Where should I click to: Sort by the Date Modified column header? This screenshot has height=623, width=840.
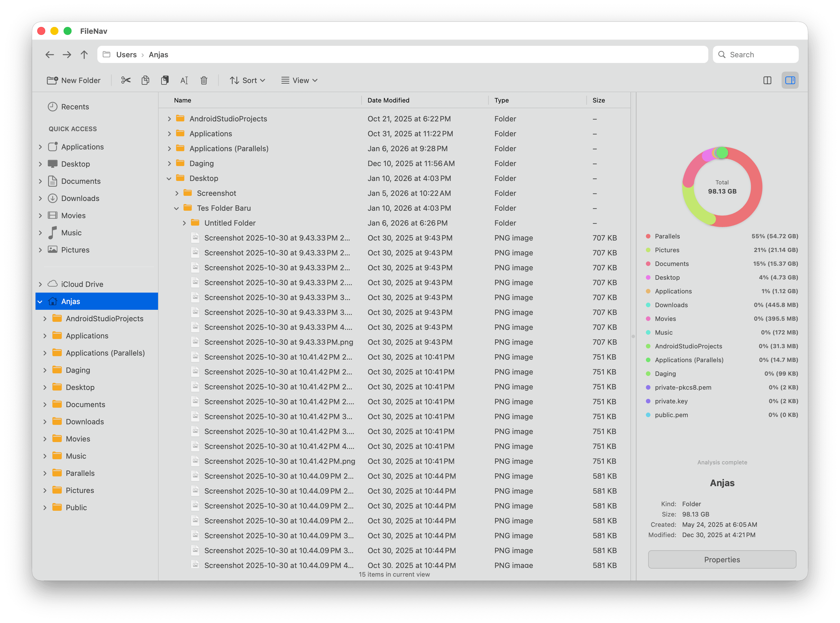[x=388, y=100]
